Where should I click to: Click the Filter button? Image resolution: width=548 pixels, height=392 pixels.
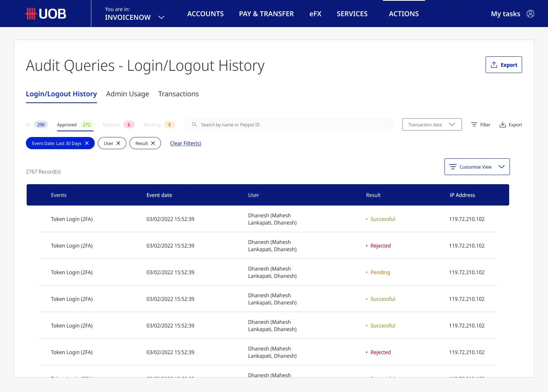[x=481, y=124]
